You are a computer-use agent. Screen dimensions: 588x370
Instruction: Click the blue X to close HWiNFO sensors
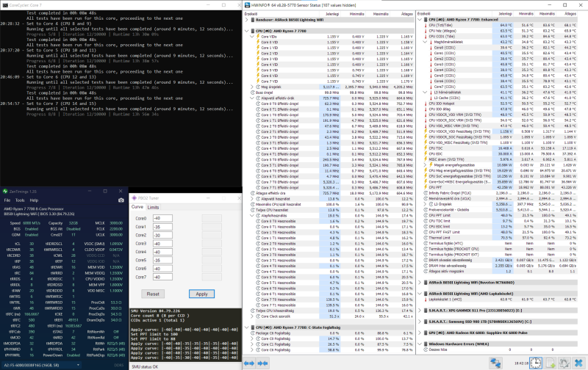click(578, 363)
